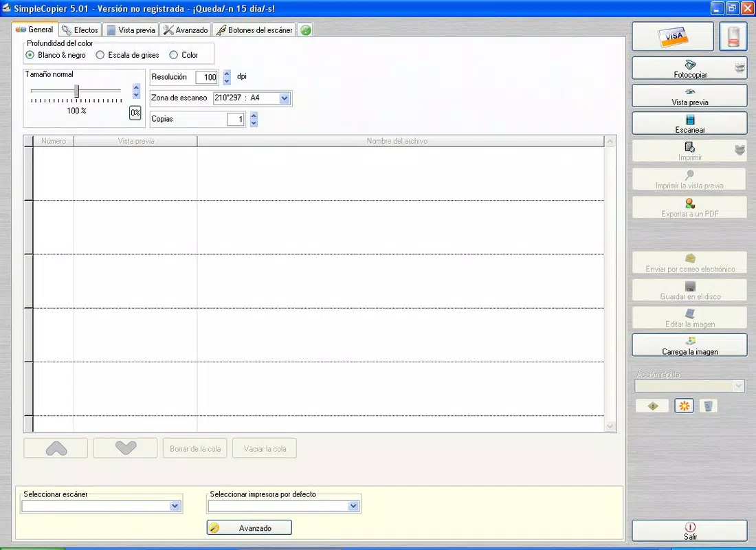The image size is (756, 550).
Task: Click the VISA card purchase button
Action: (x=673, y=36)
